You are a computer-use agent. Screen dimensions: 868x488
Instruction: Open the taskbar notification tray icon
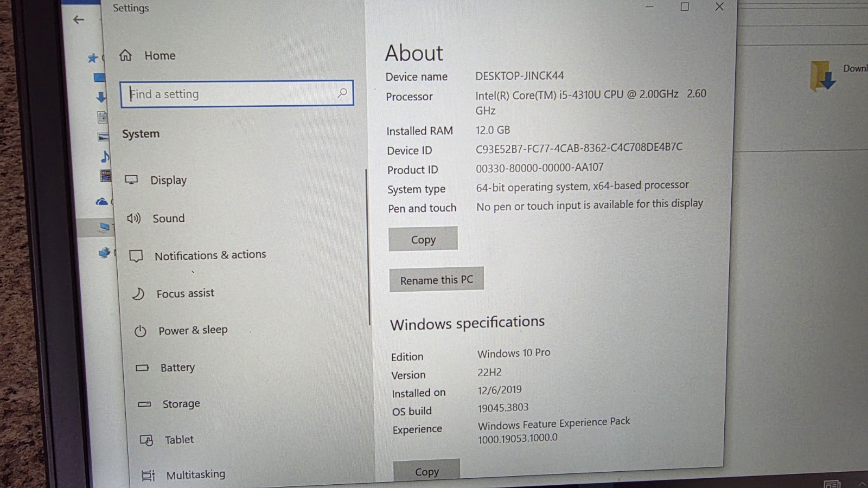click(x=832, y=483)
